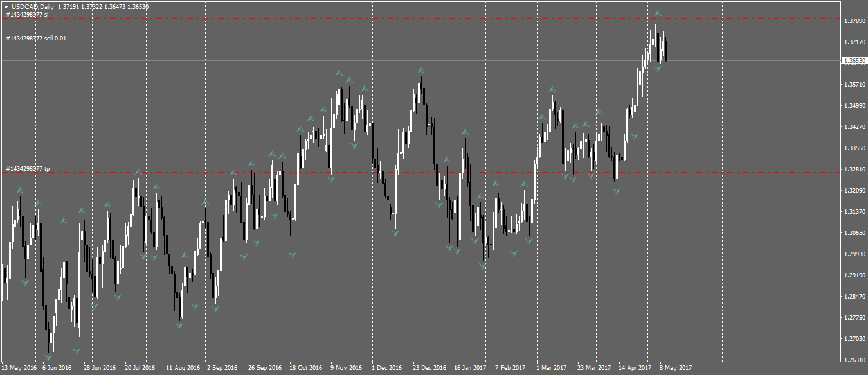Select the #1434298377 tp order label
The width and height of the screenshot is (868, 375).
point(28,168)
